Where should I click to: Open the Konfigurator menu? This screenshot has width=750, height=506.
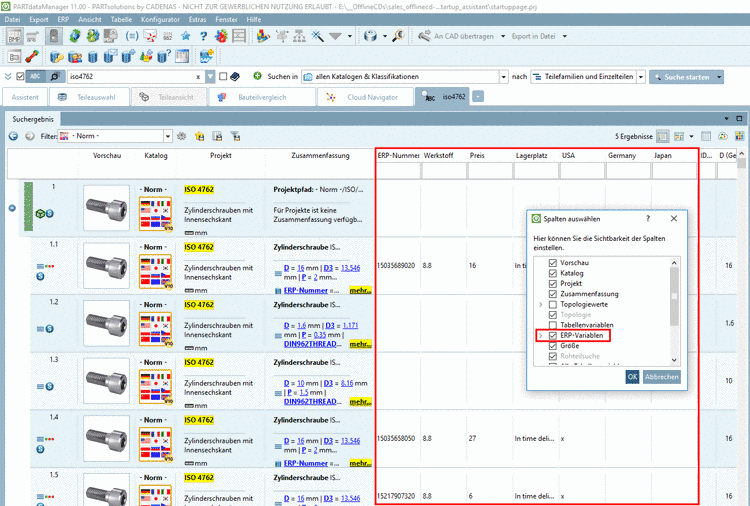160,20
